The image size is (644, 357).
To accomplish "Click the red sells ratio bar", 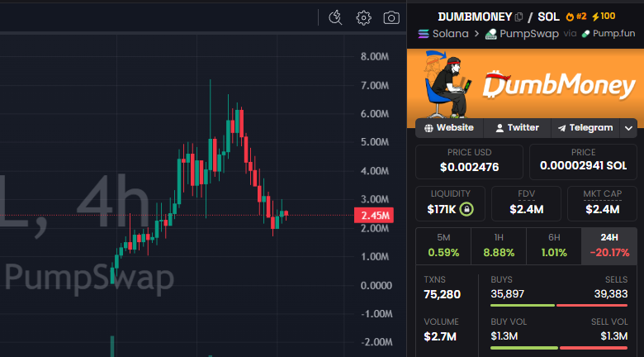I will point(592,305).
